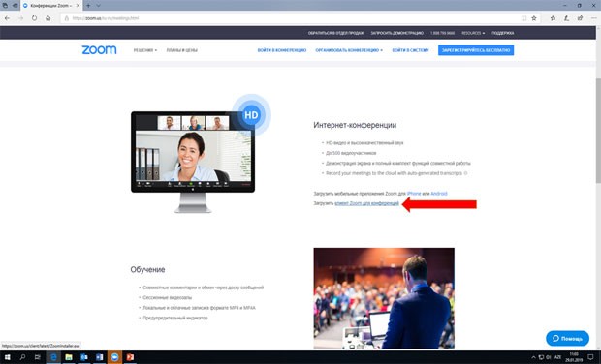601x364 pixels.
Task: Click ЗАРЕГИСТРИРУЙТЕСЬ БЕСПЛАТНО button
Action: pos(476,50)
